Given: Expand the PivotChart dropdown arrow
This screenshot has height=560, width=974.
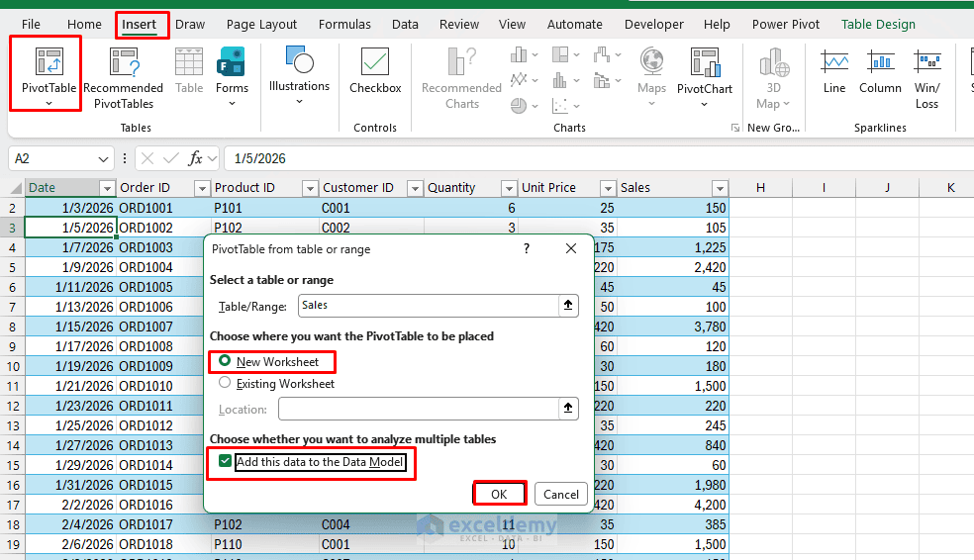Looking at the screenshot, I should coord(705,104).
